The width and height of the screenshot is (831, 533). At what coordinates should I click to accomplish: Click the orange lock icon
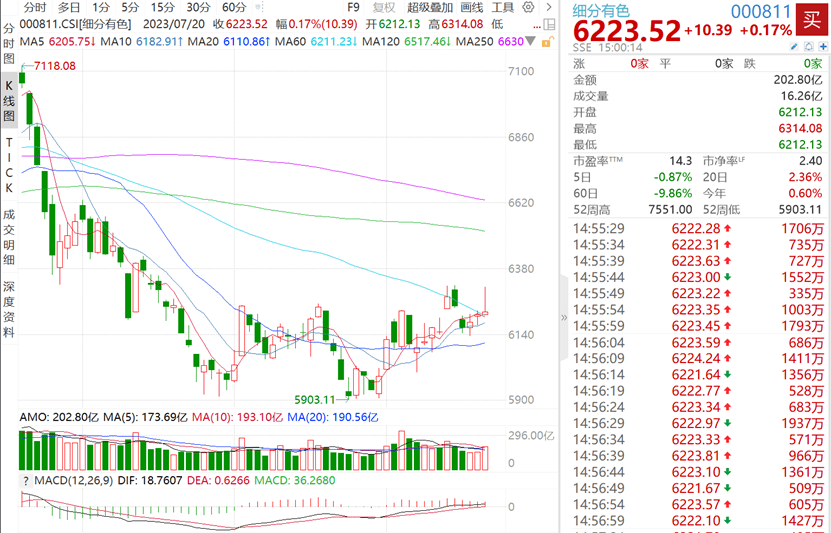[x=547, y=42]
